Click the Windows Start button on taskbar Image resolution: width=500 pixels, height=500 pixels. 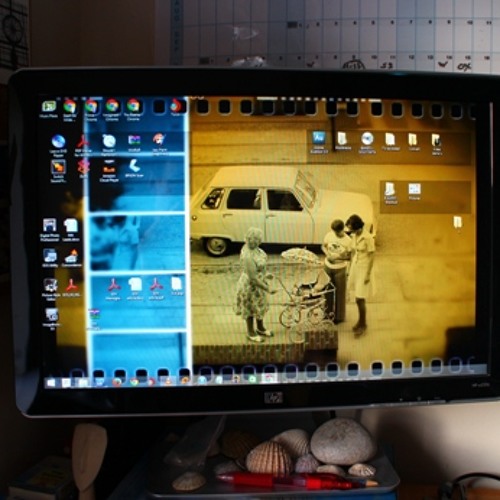[x=51, y=382]
